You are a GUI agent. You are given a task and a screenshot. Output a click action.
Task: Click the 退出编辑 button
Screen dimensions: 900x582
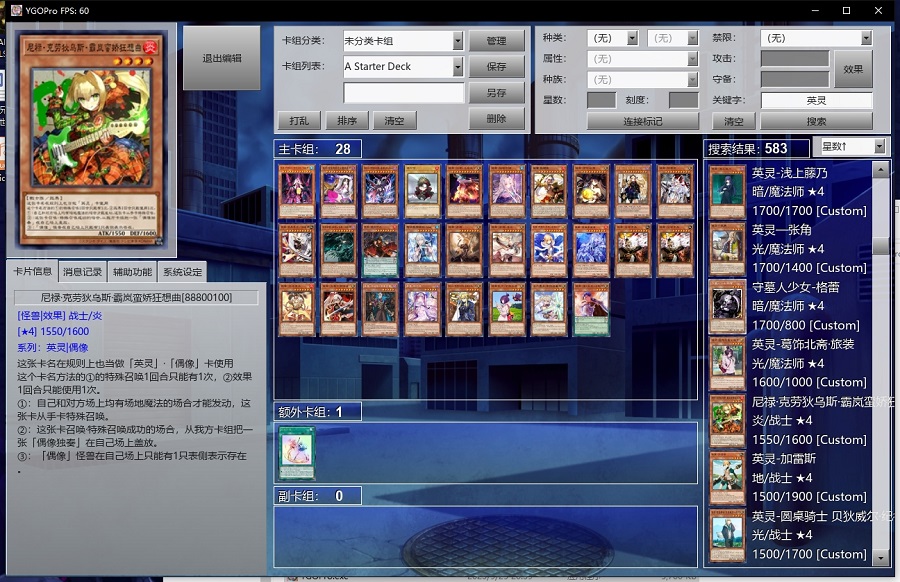(x=221, y=59)
